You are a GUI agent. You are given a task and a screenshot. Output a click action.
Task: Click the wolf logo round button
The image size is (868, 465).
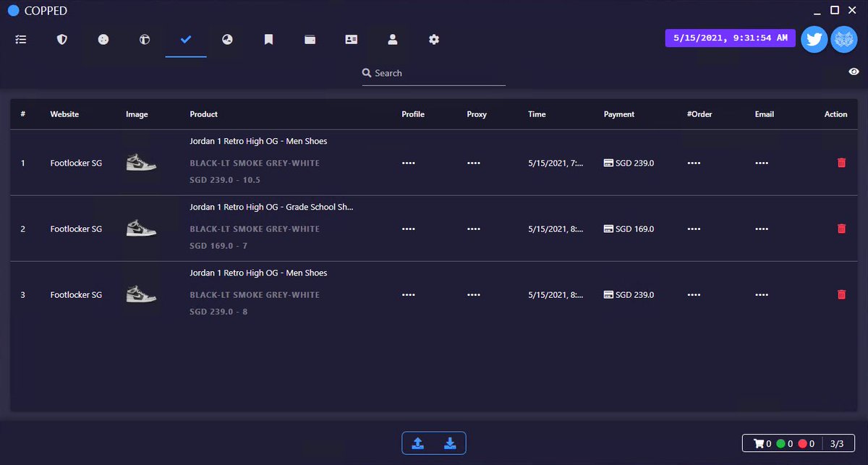point(844,39)
